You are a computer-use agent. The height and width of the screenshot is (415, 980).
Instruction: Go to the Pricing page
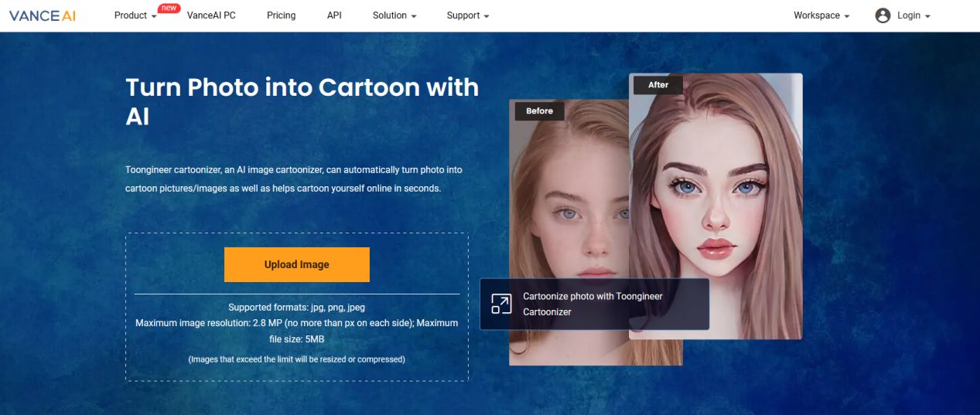click(x=281, y=15)
